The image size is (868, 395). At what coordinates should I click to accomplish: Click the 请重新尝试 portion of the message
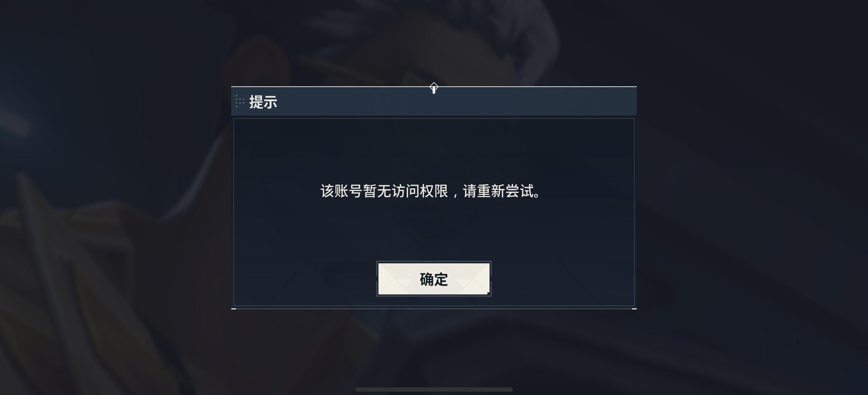tap(498, 191)
